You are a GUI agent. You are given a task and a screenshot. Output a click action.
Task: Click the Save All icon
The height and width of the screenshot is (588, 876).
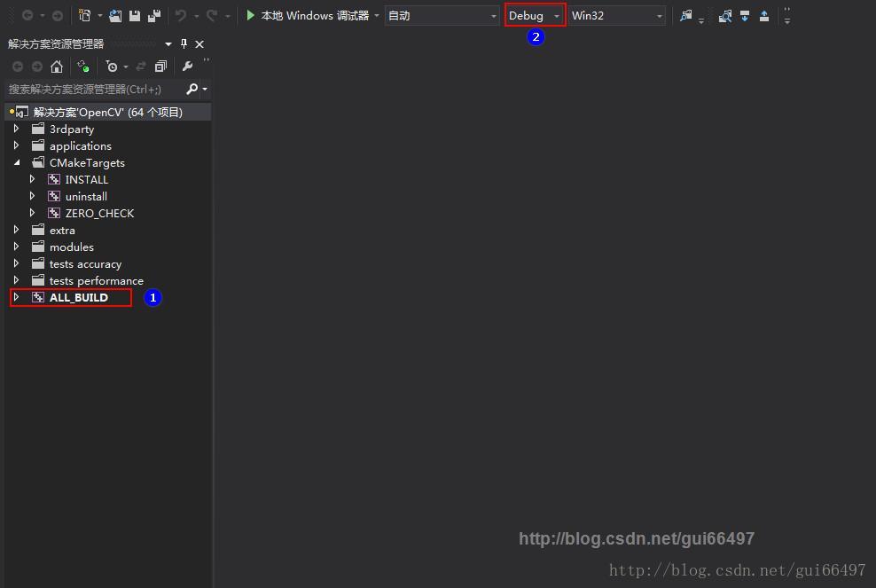[154, 16]
